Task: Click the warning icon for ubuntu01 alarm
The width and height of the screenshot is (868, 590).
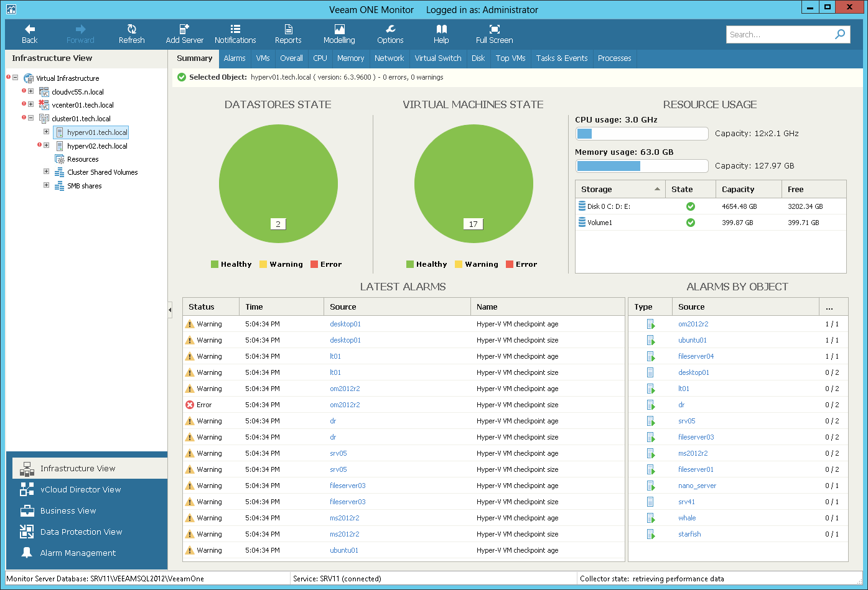Action: 190,550
